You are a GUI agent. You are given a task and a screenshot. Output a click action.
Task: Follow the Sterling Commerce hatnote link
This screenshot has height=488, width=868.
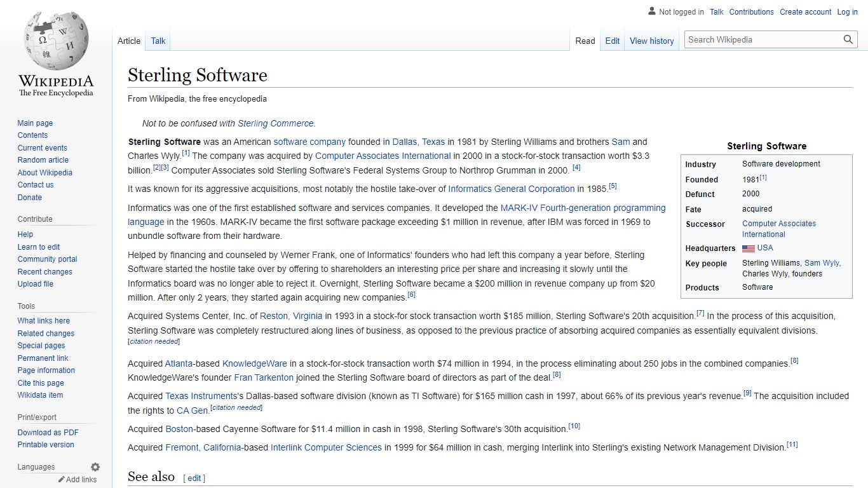point(276,123)
